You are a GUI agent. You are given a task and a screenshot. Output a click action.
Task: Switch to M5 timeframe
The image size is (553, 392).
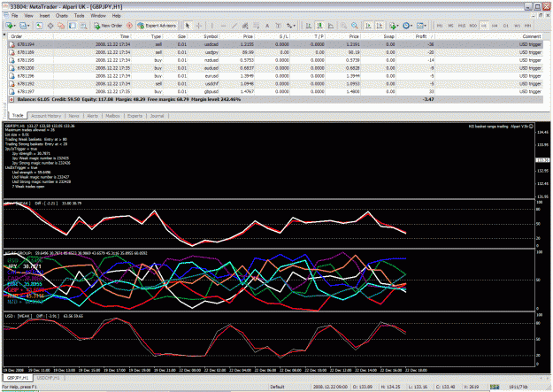click(450, 26)
